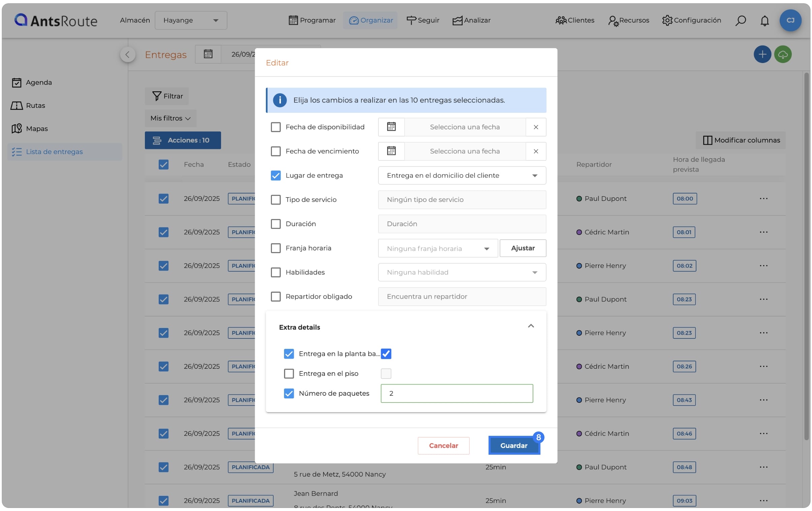Clear the Fecha de disponibilidad date

535,127
